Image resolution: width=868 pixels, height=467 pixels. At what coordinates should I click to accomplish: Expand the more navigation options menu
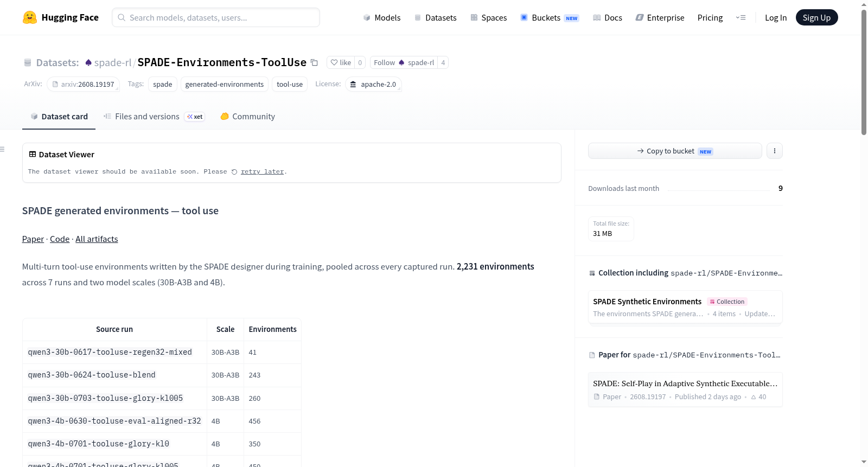(741, 17)
